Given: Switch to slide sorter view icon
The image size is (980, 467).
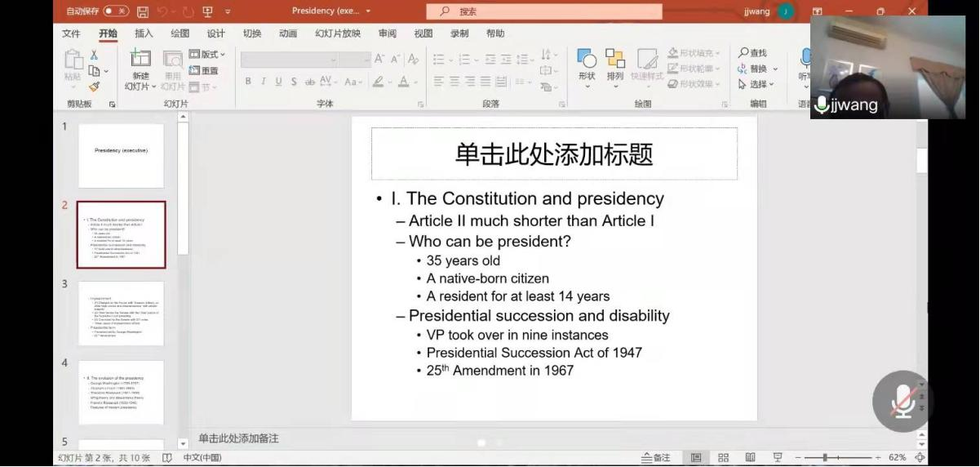Looking at the screenshot, I should tap(723, 458).
